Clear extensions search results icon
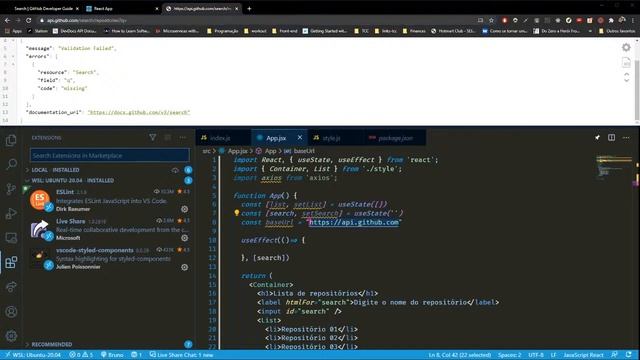The image size is (640, 360). 168,138
